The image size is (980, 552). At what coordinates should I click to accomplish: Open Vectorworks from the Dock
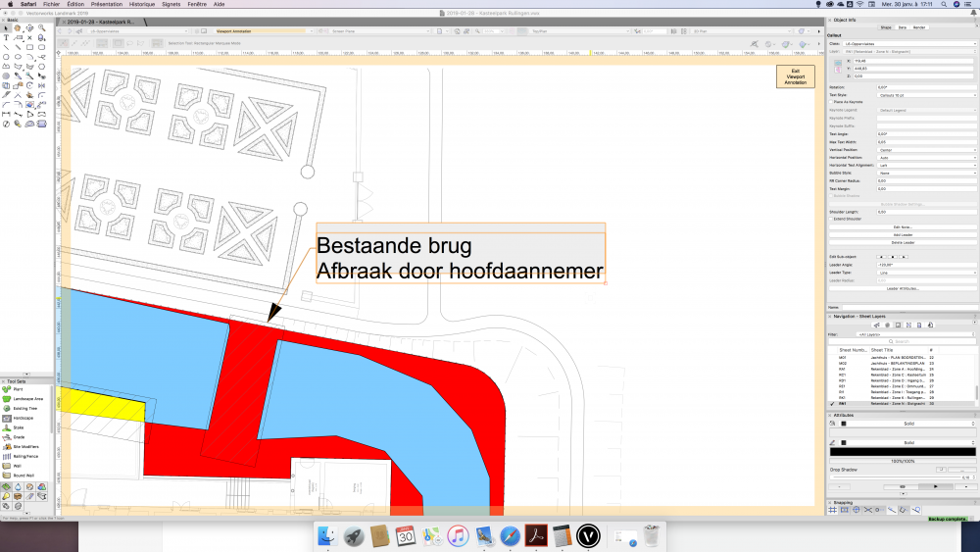588,536
